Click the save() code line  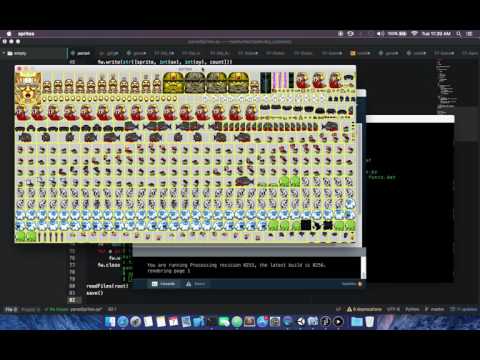point(95,293)
